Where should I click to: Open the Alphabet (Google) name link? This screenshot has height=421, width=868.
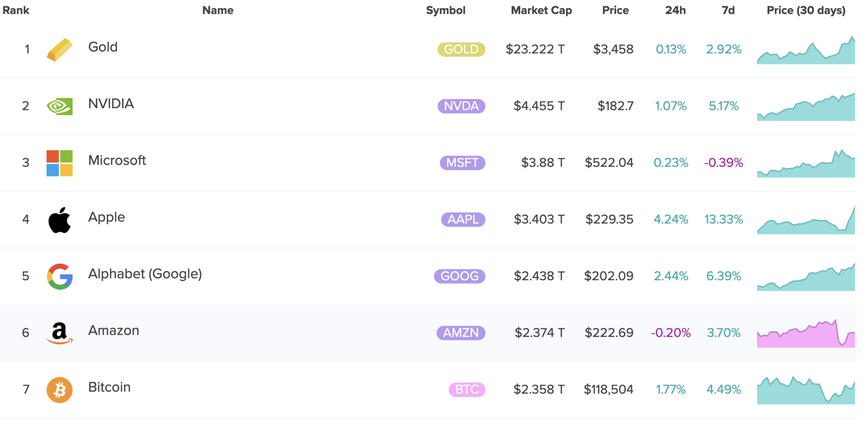click(145, 274)
